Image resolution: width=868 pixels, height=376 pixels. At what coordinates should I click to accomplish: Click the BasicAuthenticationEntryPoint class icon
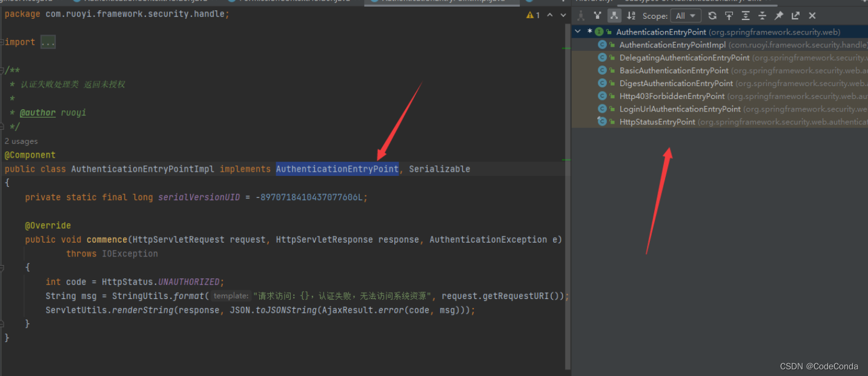point(602,70)
